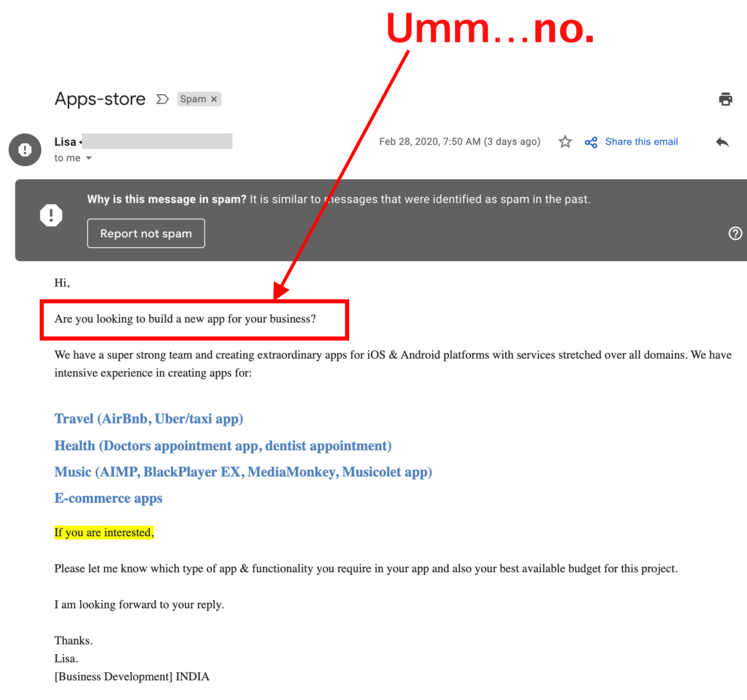This screenshot has width=747, height=700.
Task: Open help via the question mark icon
Action: [x=735, y=233]
